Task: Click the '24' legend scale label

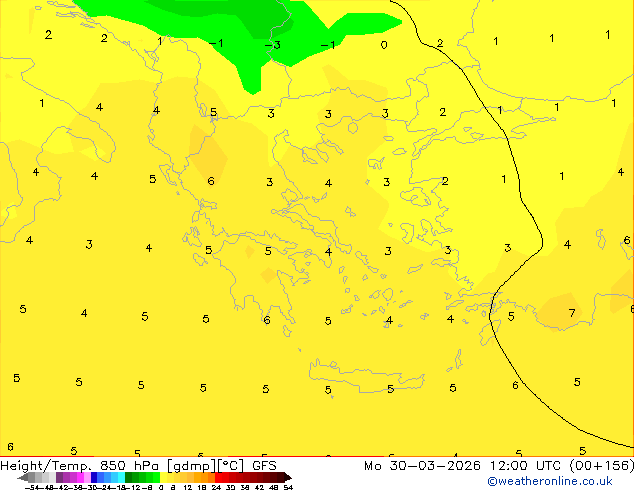Action: click(x=216, y=487)
